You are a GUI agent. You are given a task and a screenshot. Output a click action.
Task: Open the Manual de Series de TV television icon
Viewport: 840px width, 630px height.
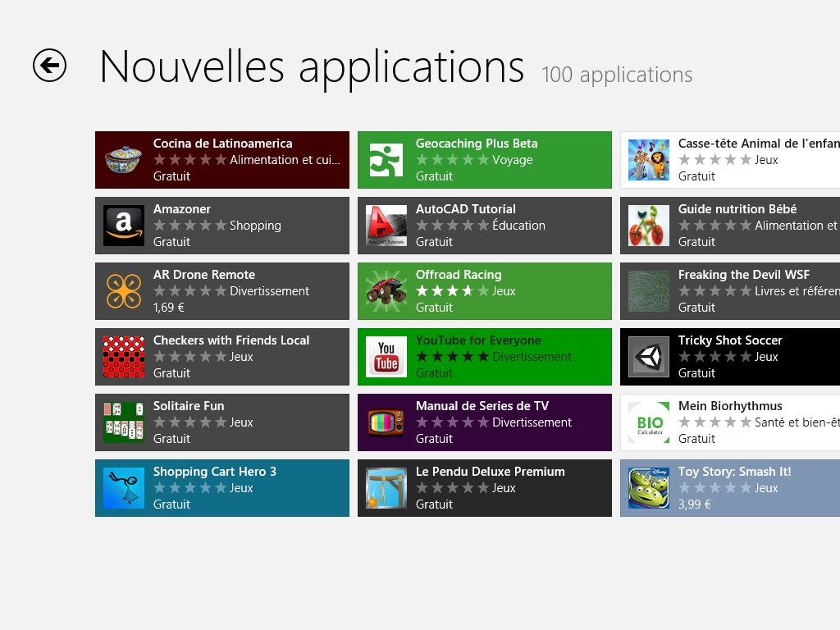386,422
